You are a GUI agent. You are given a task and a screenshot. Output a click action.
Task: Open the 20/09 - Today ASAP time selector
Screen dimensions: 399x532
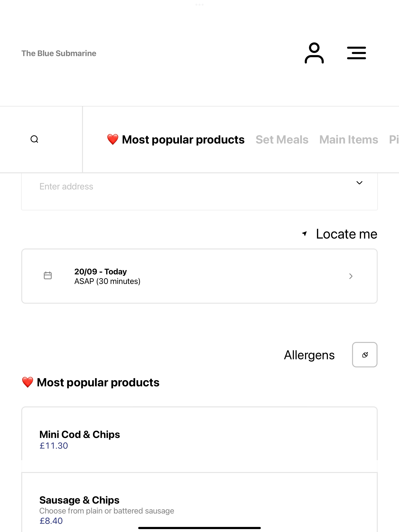point(199,276)
